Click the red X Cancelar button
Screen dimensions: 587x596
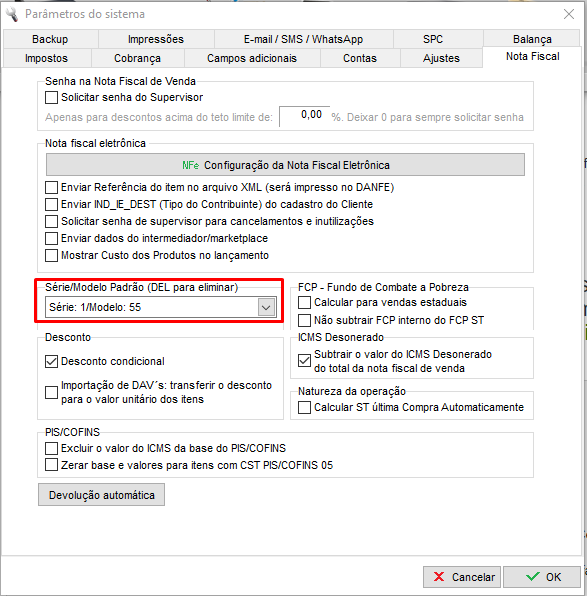(x=463, y=577)
